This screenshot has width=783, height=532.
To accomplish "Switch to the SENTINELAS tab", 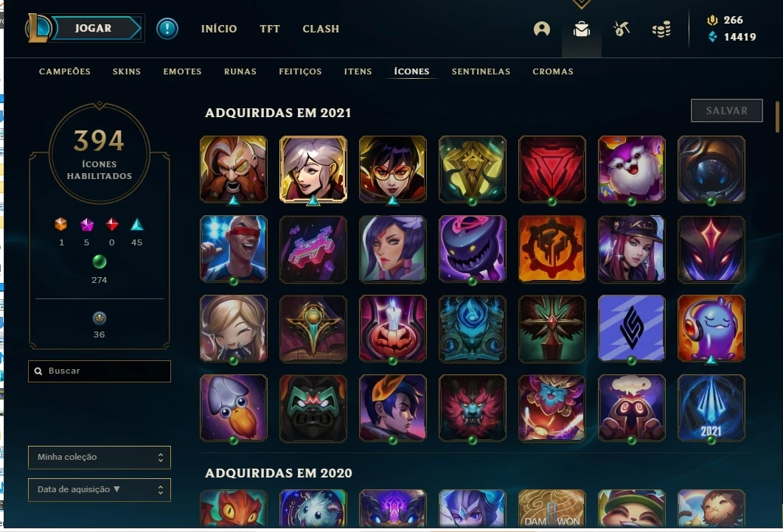I will [481, 71].
